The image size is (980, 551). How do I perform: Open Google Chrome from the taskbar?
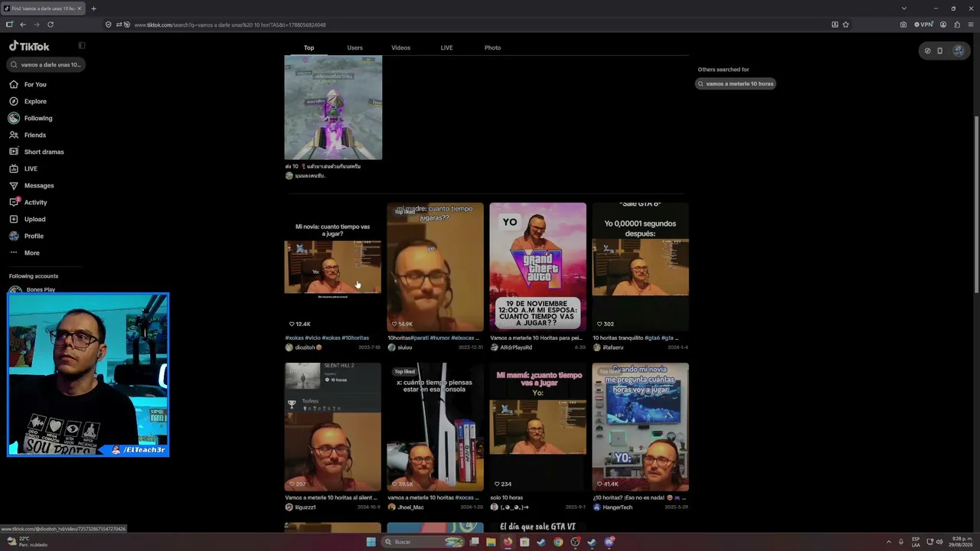[x=558, y=542]
